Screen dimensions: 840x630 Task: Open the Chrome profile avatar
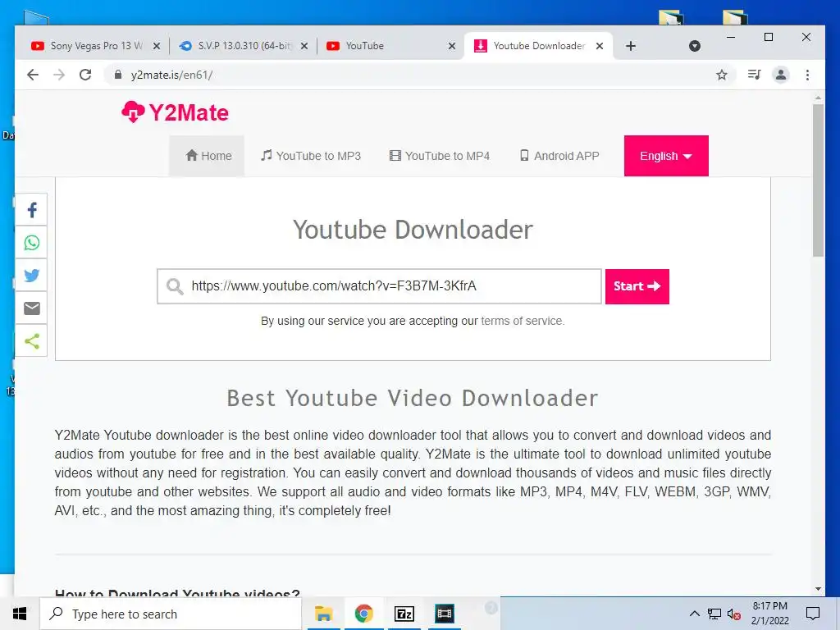point(781,75)
